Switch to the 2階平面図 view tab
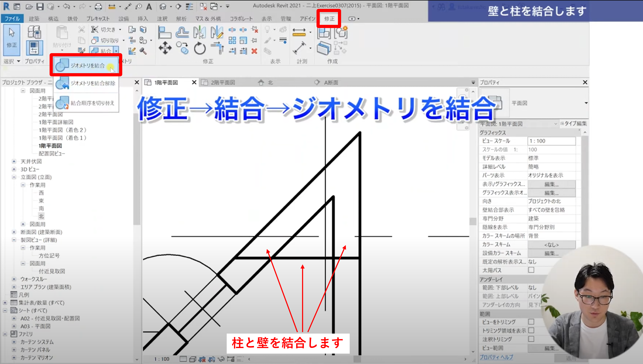The image size is (643, 364). [x=223, y=83]
